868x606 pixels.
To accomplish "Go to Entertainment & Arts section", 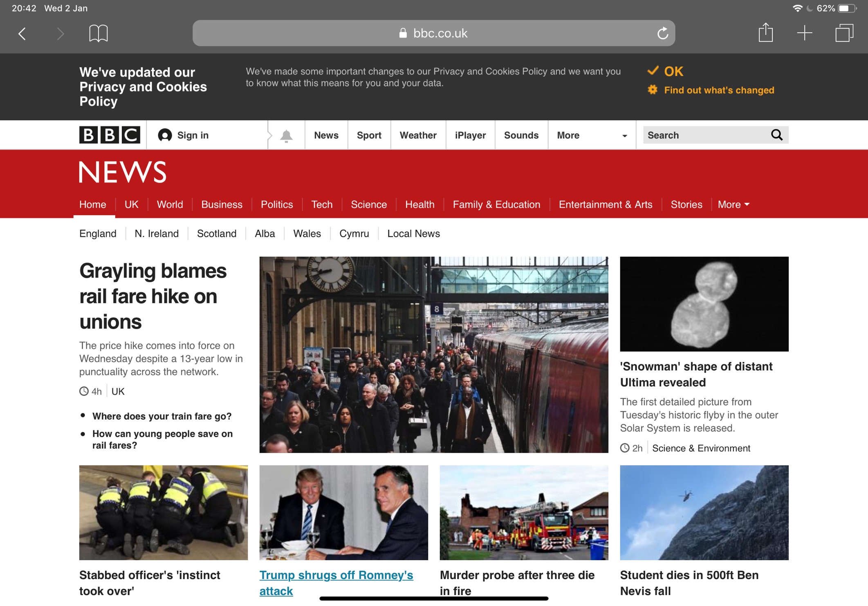I will click(606, 204).
